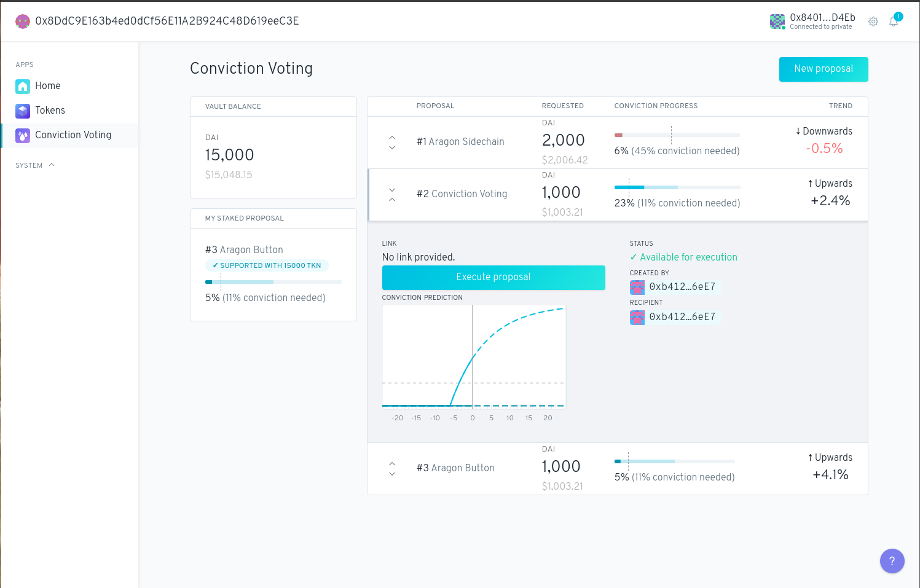The height and width of the screenshot is (588, 920).
Task: Click the conviction prediction chart
Action: pos(474,356)
